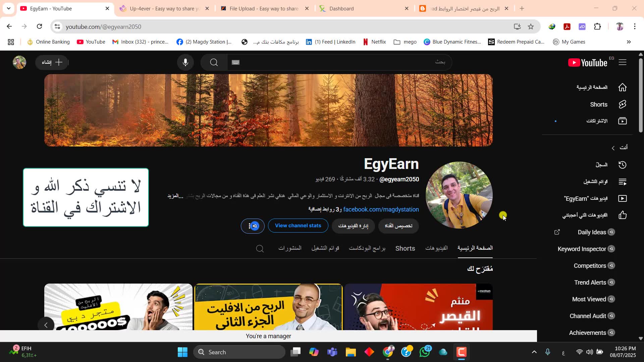The image size is (644, 362).
Task: Reload the page with refresh button
Action: 40,26
